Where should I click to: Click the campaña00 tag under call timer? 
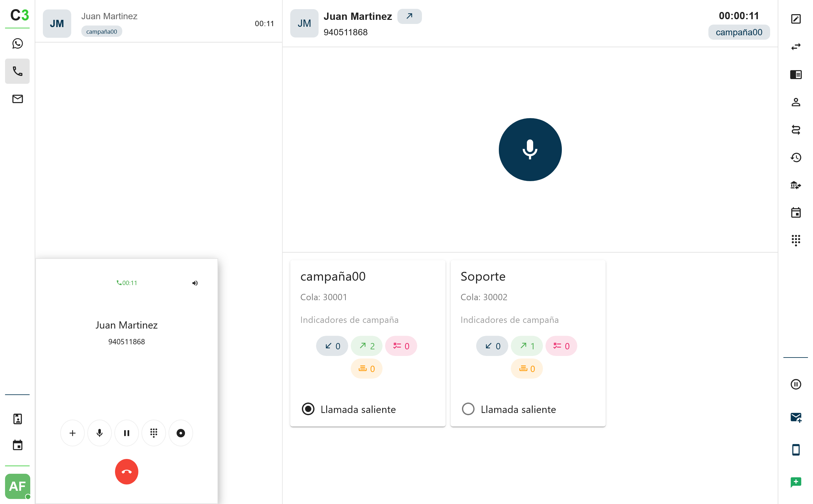[x=739, y=32]
